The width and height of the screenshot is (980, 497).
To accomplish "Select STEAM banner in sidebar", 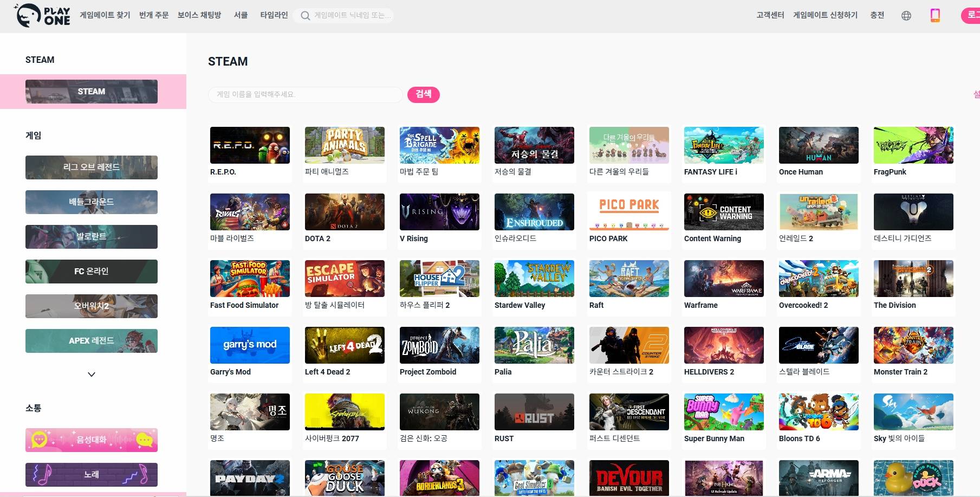I will 92,92.
